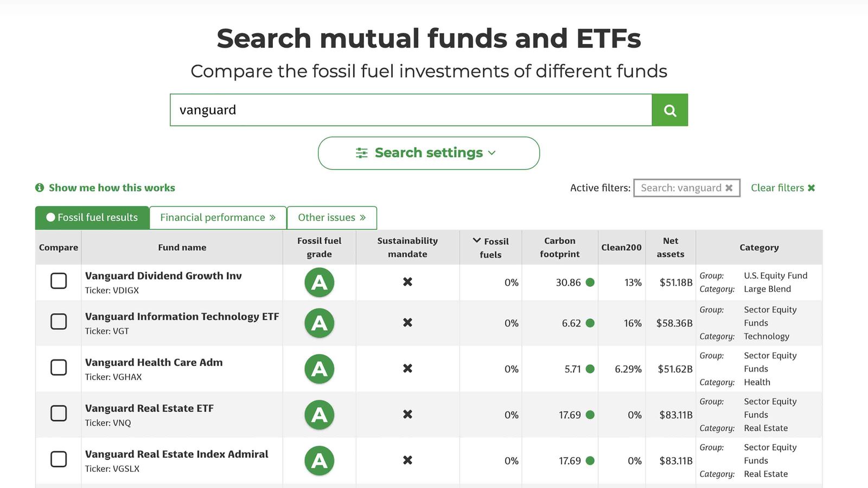Image resolution: width=868 pixels, height=488 pixels.
Task: Click the A grade icon for Vanguard Real Estate Index Admiral
Action: [319, 460]
